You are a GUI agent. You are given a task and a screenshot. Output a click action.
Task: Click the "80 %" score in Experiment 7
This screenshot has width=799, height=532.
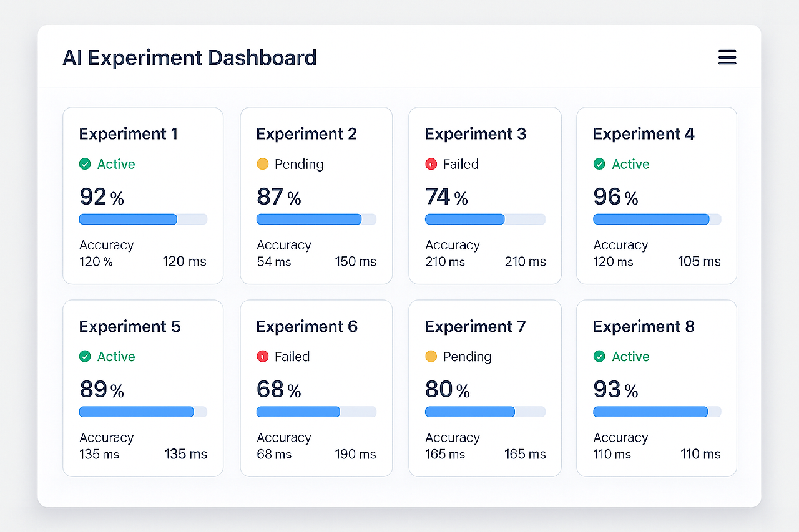pyautogui.click(x=448, y=390)
